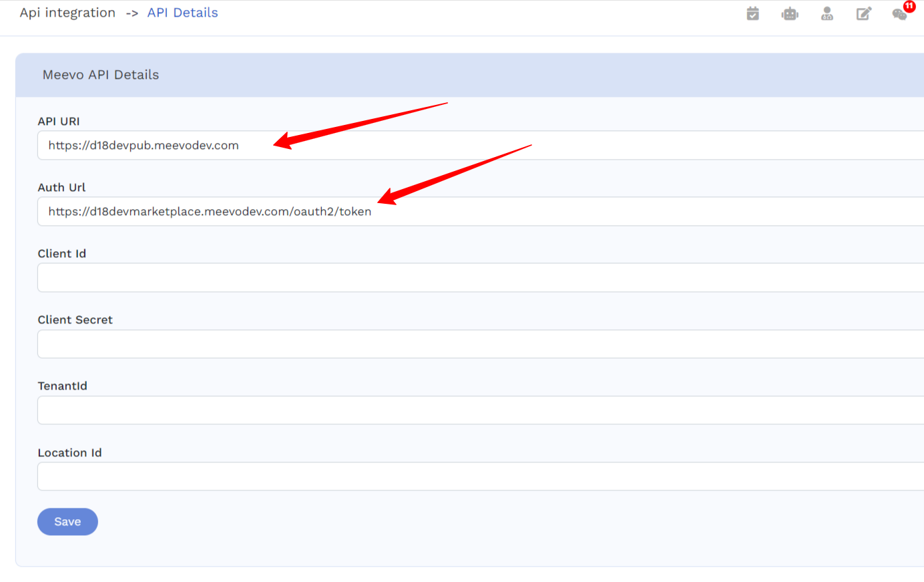The image size is (924, 582).
Task: Save the Meevo API details
Action: coord(67,522)
